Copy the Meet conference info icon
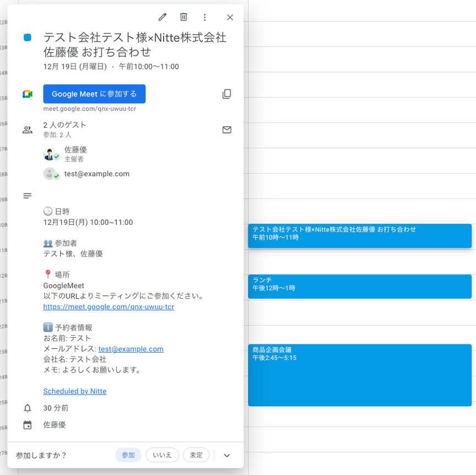 [227, 94]
